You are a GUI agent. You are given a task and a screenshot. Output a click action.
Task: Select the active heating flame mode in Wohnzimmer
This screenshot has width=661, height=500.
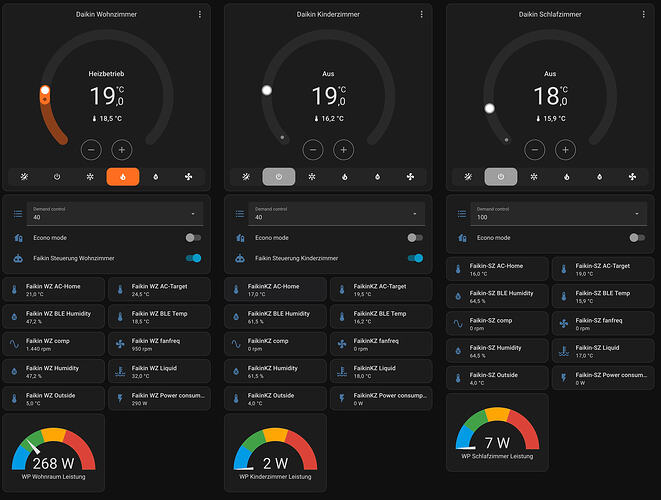click(123, 177)
